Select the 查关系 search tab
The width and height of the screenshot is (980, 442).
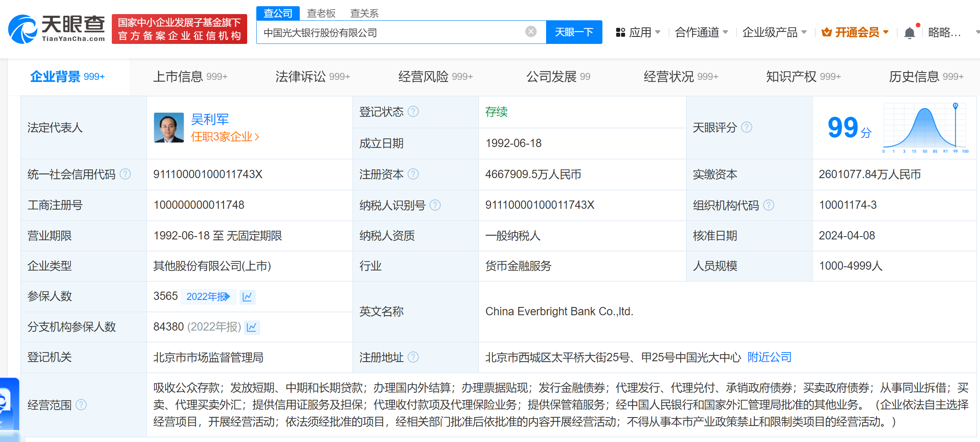364,13
